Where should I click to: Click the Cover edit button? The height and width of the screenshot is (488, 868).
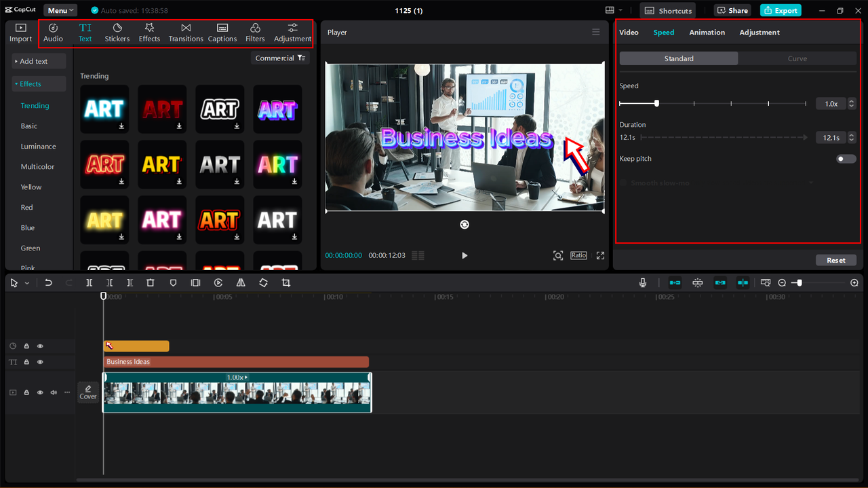coord(88,392)
